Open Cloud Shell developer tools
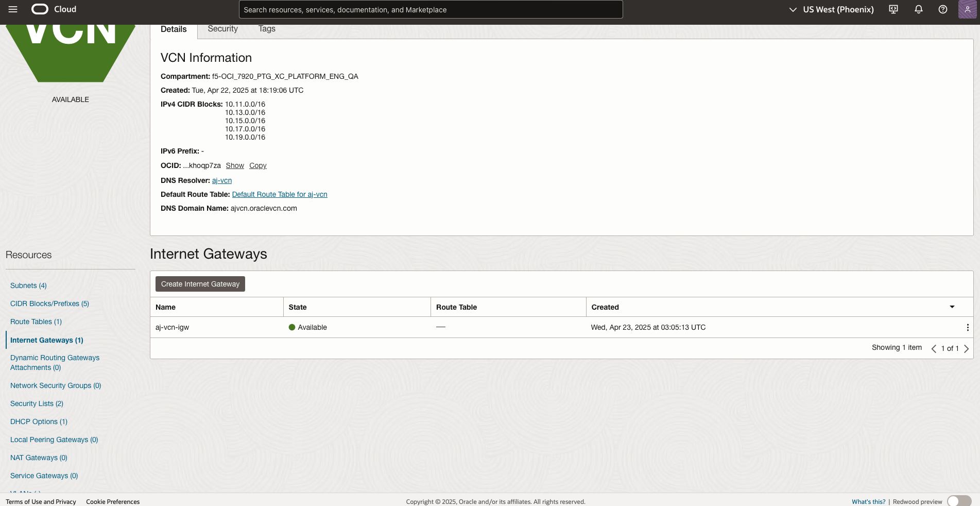The width and height of the screenshot is (980, 506). pyautogui.click(x=892, y=9)
